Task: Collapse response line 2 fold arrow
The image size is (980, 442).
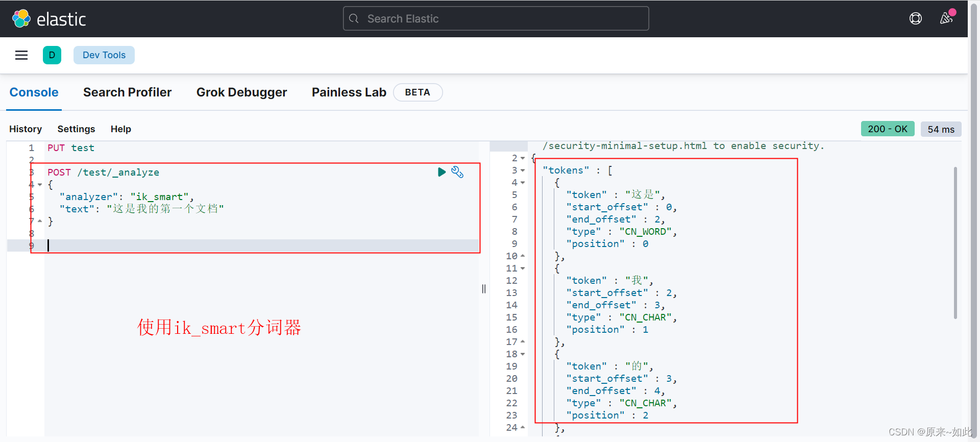Action: (x=523, y=158)
